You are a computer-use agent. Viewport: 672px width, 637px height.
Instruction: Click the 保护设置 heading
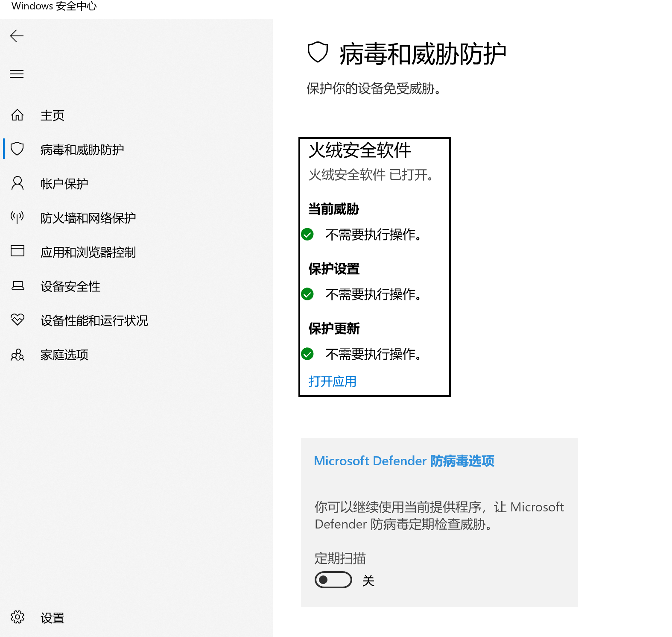(x=334, y=269)
